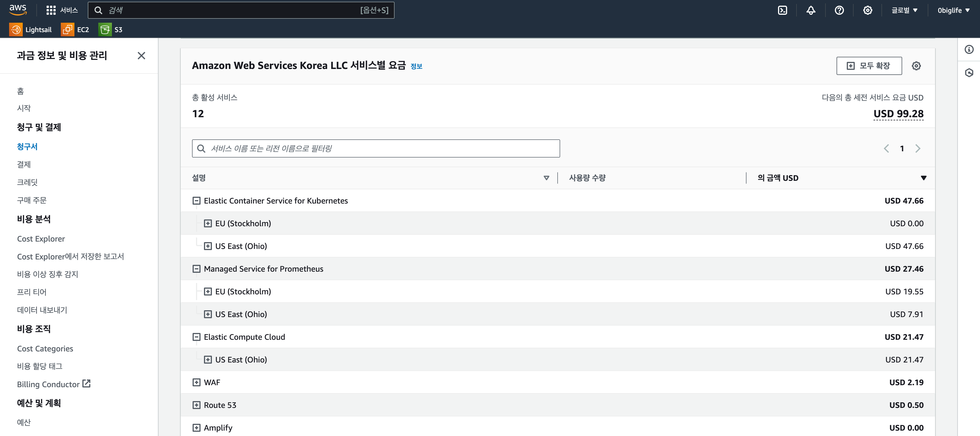980x436 pixels.
Task: Collapse Elastic Container Service for Kubernetes row
Action: (x=196, y=201)
